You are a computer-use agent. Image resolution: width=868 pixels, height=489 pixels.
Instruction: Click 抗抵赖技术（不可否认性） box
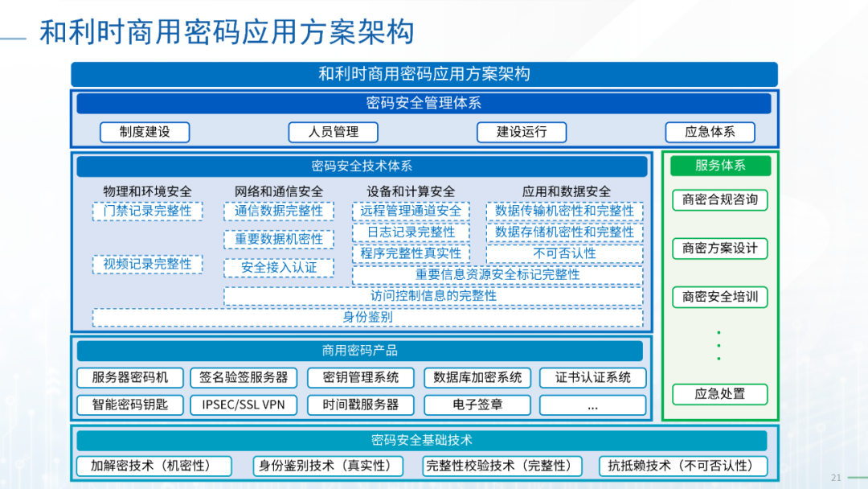click(683, 466)
